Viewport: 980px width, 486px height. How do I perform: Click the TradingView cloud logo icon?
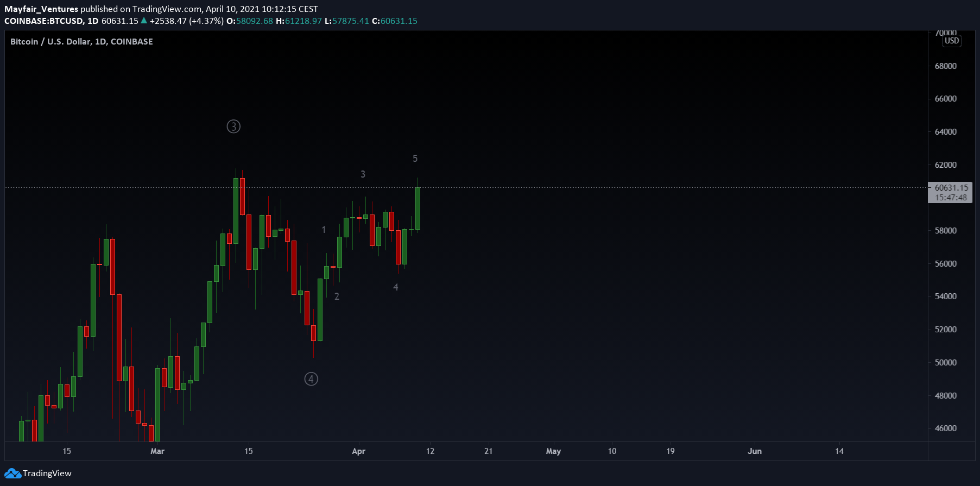tap(12, 474)
